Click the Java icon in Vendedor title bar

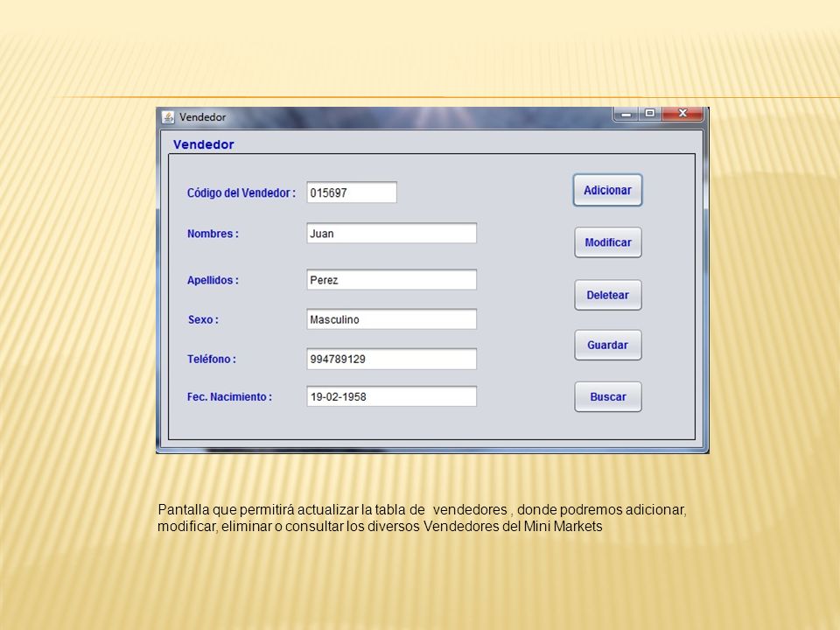pos(168,116)
